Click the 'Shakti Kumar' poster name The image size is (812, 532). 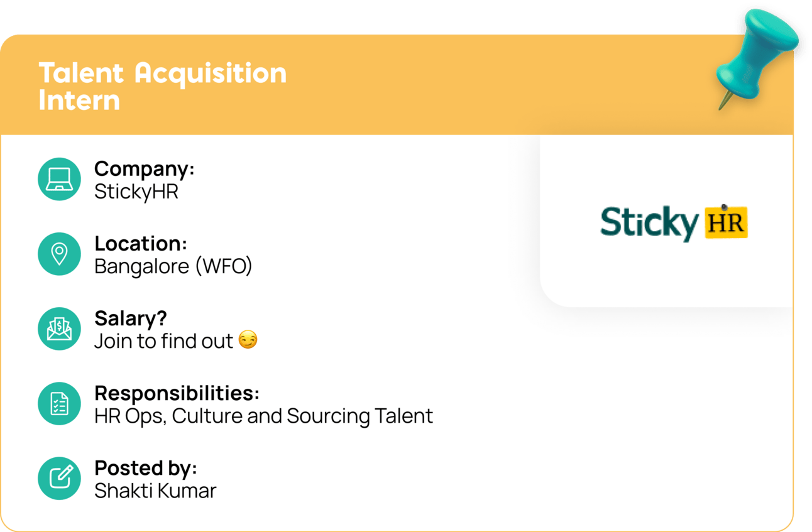pos(155,491)
